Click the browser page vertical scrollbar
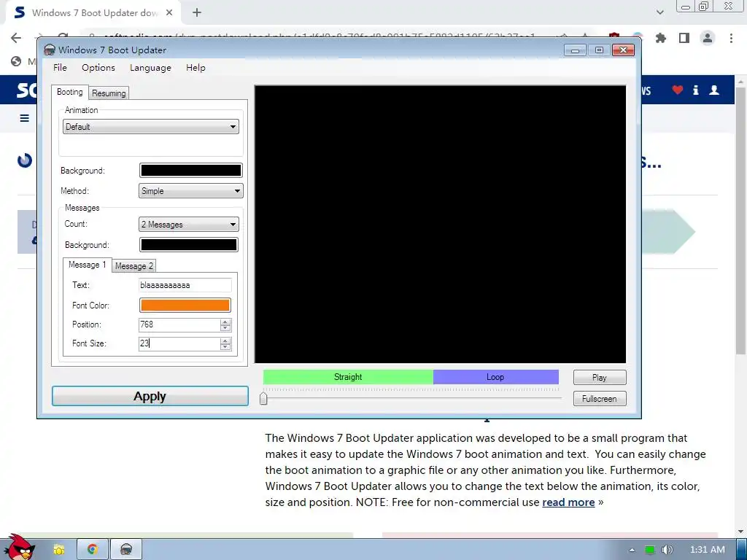The height and width of the screenshot is (560, 747). 740,221
